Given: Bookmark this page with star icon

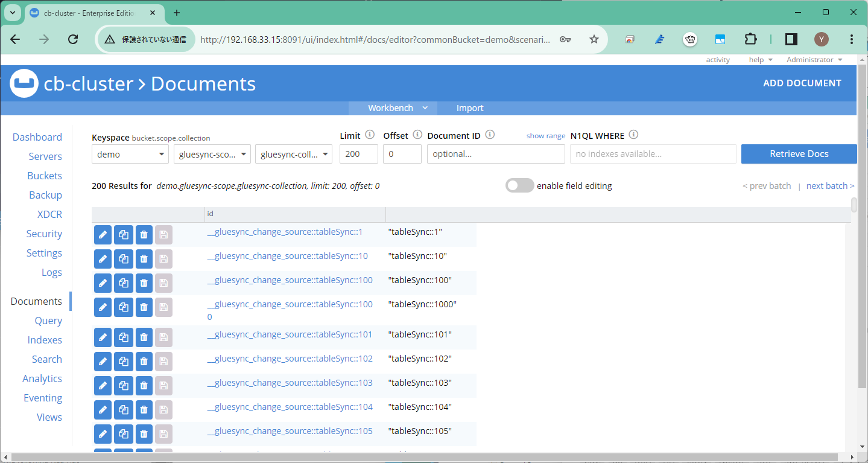Looking at the screenshot, I should click(x=594, y=39).
